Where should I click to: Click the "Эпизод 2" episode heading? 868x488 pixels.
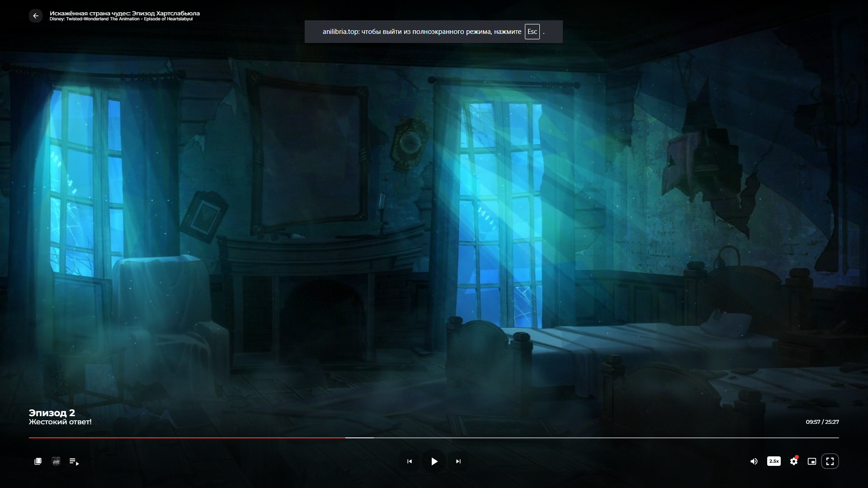[x=52, y=413]
